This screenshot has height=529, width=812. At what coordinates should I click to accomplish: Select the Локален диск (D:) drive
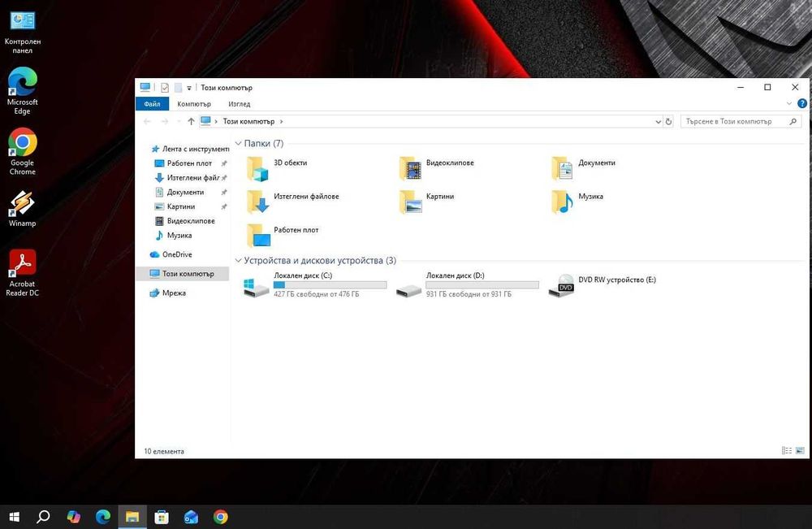[467, 284]
